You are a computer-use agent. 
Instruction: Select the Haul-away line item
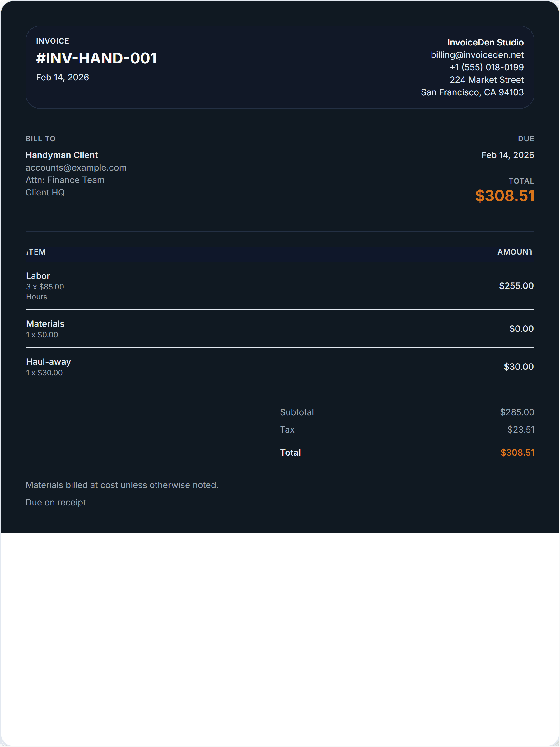49,362
